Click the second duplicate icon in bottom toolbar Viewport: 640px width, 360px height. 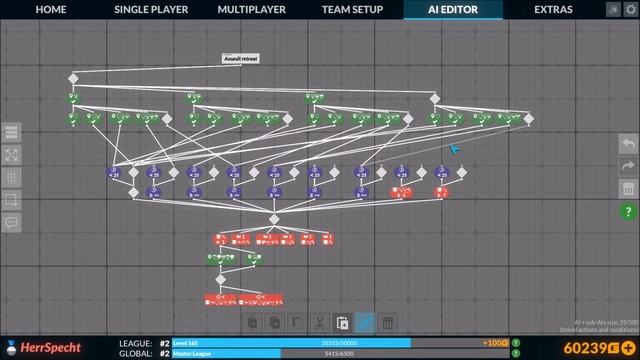[x=275, y=323]
